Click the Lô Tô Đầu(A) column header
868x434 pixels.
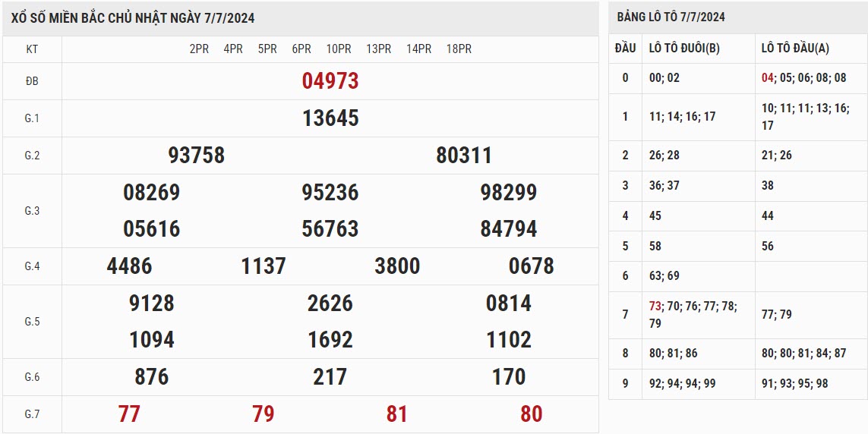pyautogui.click(x=795, y=49)
